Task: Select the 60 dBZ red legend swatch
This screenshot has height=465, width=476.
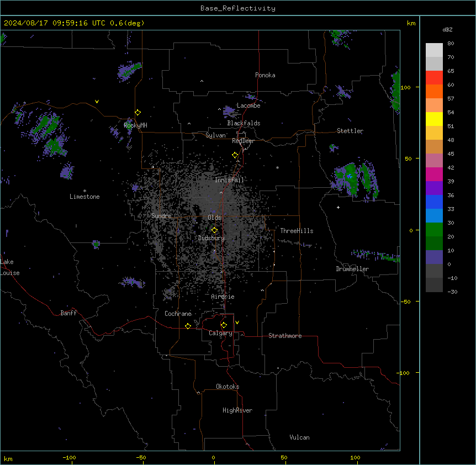Action: click(434, 77)
